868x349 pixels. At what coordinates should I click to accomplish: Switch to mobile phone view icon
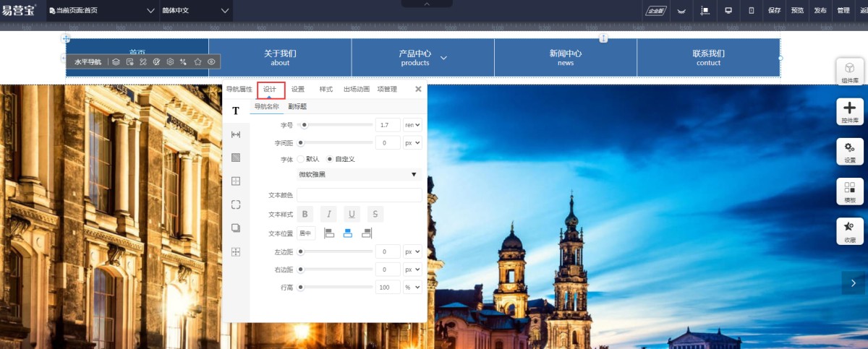pos(751,11)
